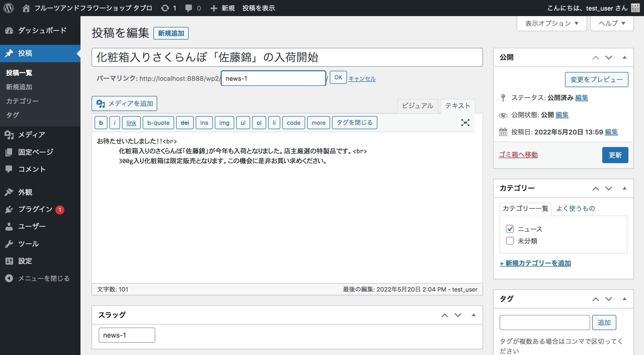The width and height of the screenshot is (644, 355).
Task: Switch to the ビジュアル editor tab
Action: 418,106
